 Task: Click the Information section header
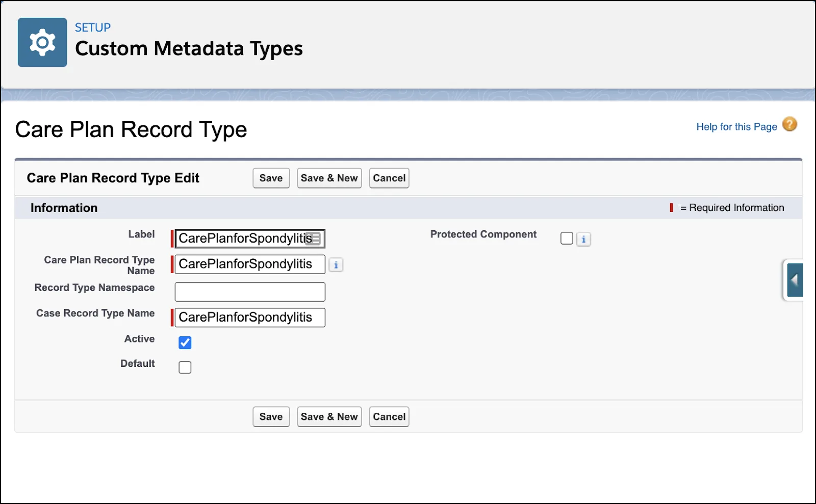click(x=64, y=208)
